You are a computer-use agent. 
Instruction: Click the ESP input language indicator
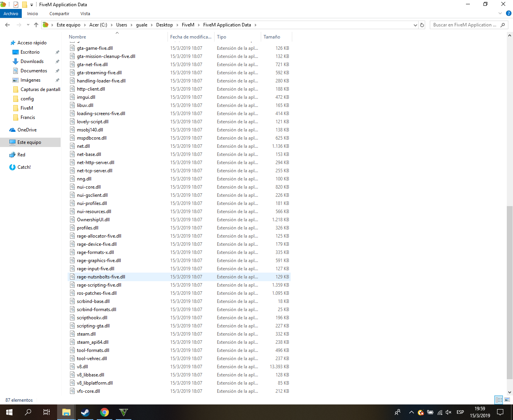(x=460, y=412)
